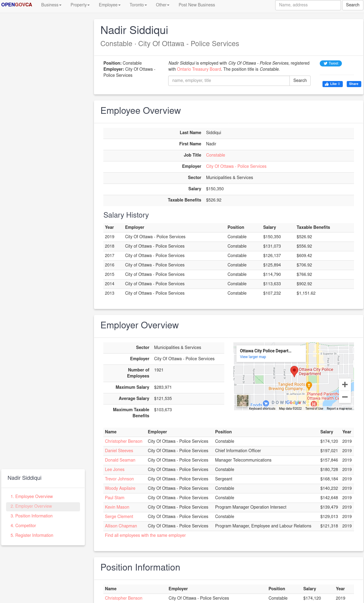Click View larger map link

pos(253,357)
